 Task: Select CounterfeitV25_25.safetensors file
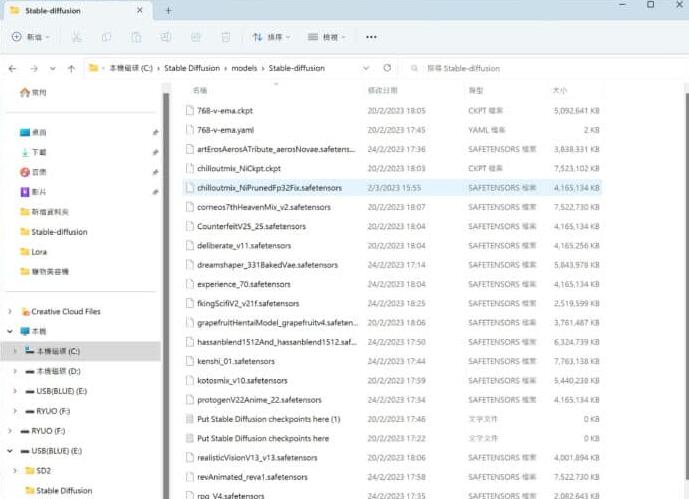click(392, 227)
